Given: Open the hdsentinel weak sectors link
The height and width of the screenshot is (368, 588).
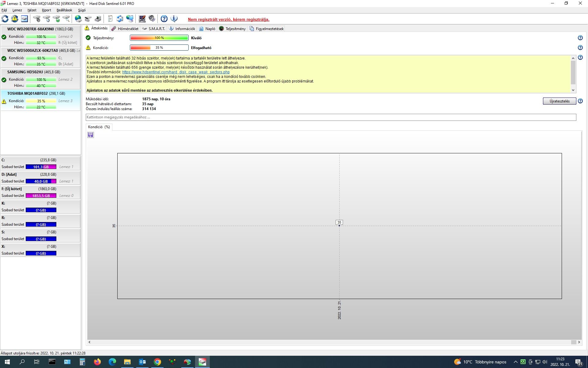Looking at the screenshot, I should click(x=176, y=72).
